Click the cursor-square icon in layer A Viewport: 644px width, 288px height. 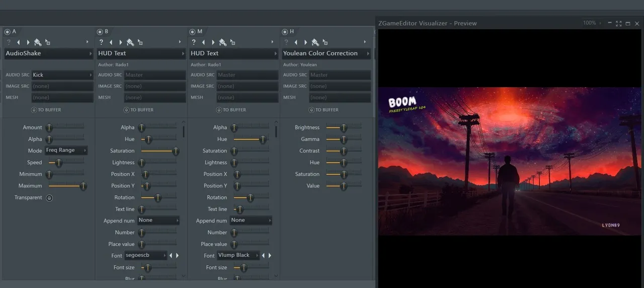(x=47, y=42)
